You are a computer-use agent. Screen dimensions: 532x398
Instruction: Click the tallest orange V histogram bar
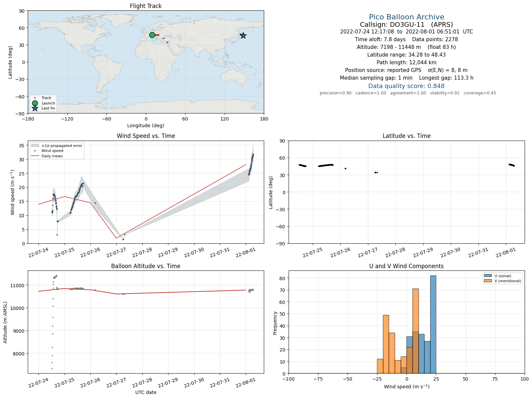pyautogui.click(x=415, y=331)
